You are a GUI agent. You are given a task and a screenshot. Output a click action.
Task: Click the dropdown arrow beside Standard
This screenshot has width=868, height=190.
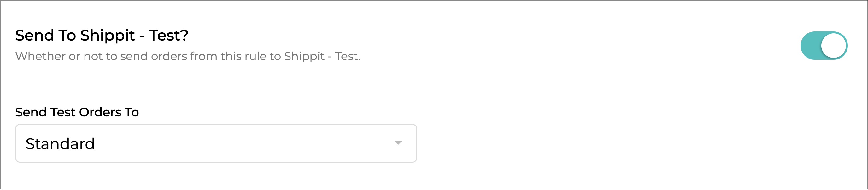pos(398,143)
